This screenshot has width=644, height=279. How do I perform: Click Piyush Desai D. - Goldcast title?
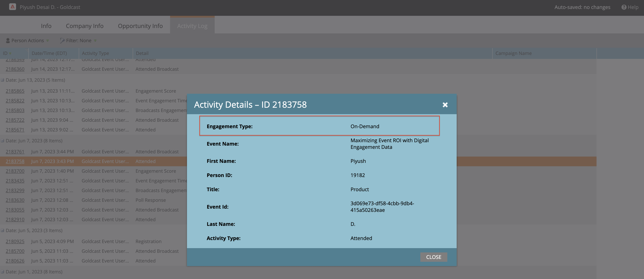50,7
